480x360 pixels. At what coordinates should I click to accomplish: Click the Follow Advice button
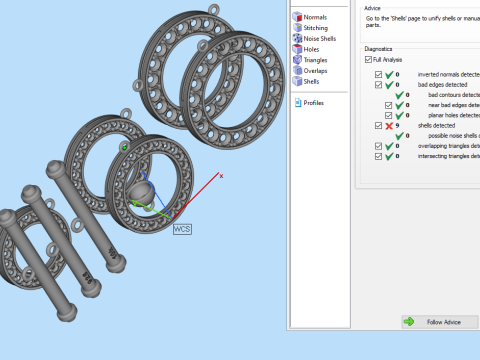tap(440, 322)
